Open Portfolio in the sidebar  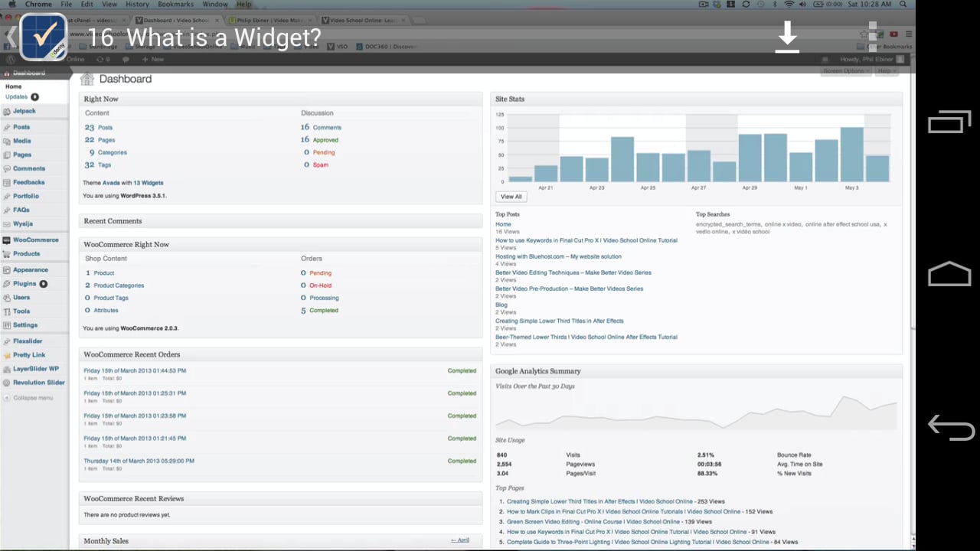point(26,196)
